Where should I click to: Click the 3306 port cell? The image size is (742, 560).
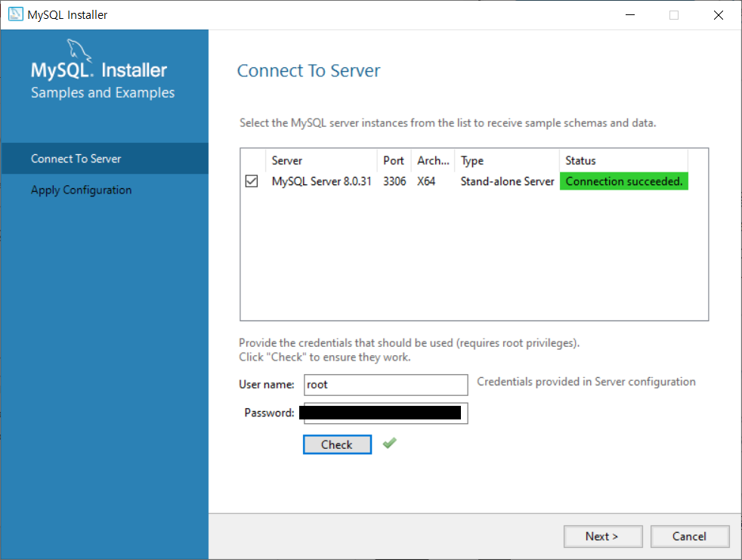coord(394,181)
